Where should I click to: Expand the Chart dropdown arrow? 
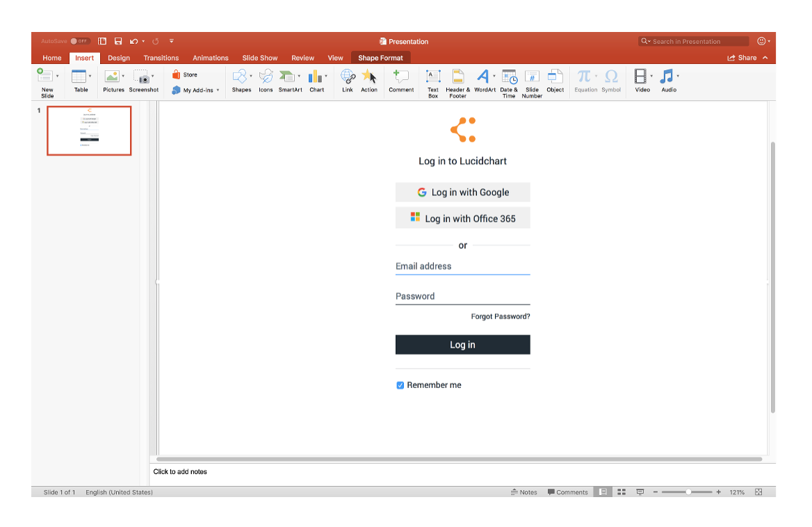pyautogui.click(x=326, y=76)
